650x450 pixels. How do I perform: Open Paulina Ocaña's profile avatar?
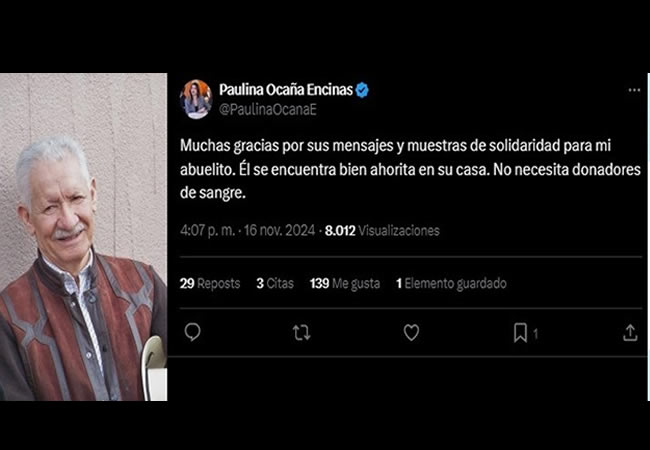coord(196,99)
